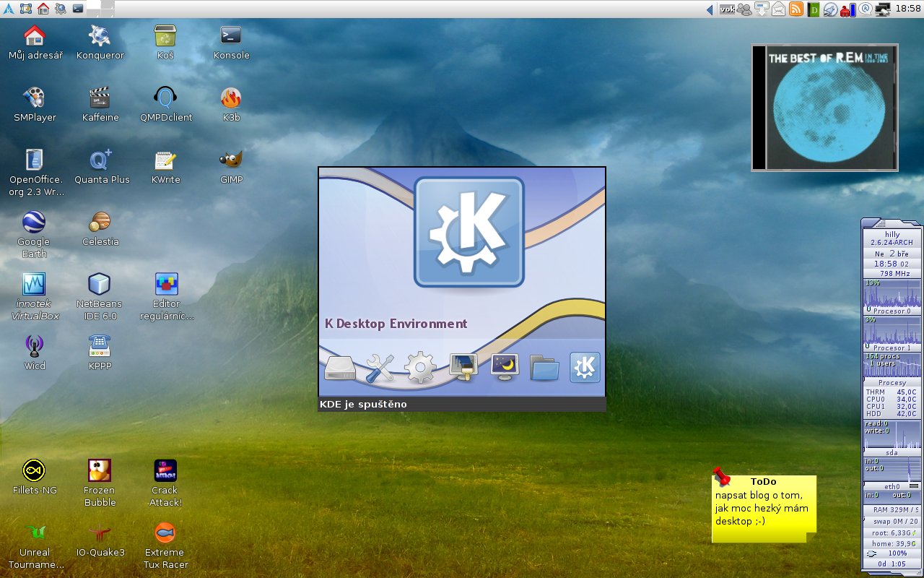
Task: Open the Arch KDE application menu
Action: (x=9, y=9)
